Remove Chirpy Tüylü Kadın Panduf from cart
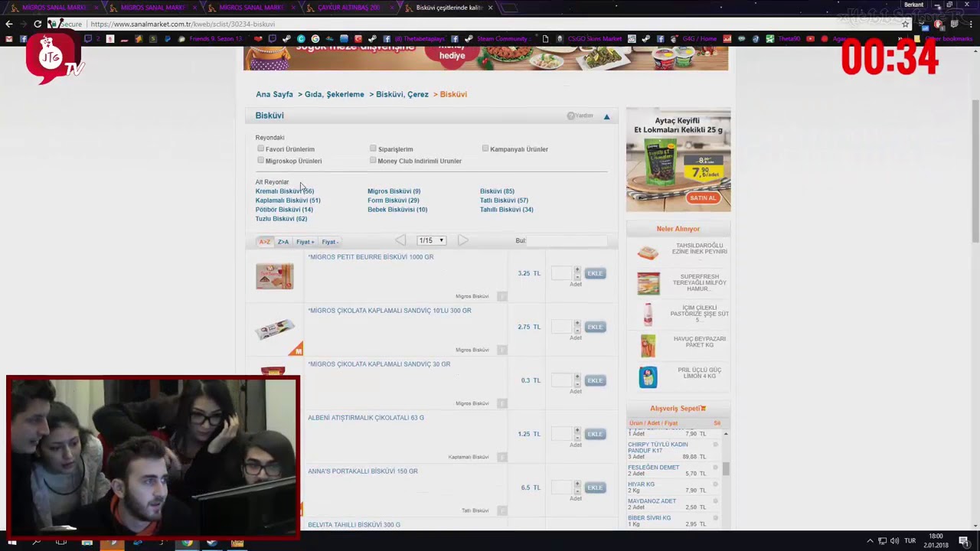Screen dimensions: 980x551 pyautogui.click(x=716, y=445)
